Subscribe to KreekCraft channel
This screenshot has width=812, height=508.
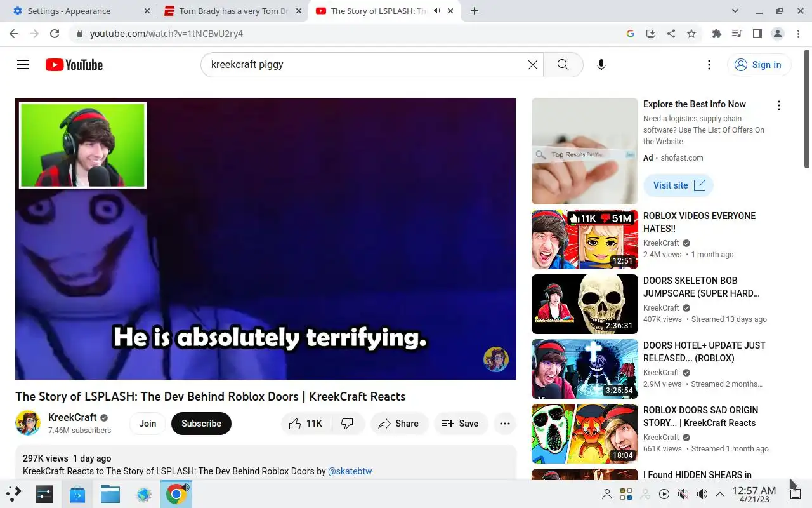click(201, 424)
